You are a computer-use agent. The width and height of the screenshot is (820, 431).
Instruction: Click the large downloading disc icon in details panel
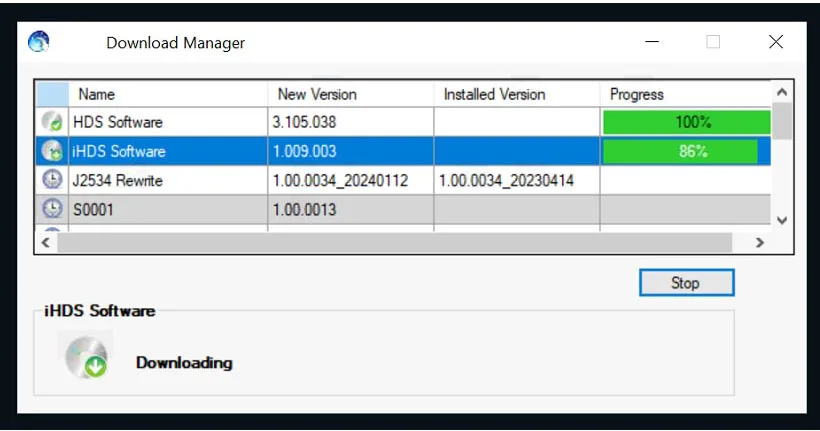86,357
